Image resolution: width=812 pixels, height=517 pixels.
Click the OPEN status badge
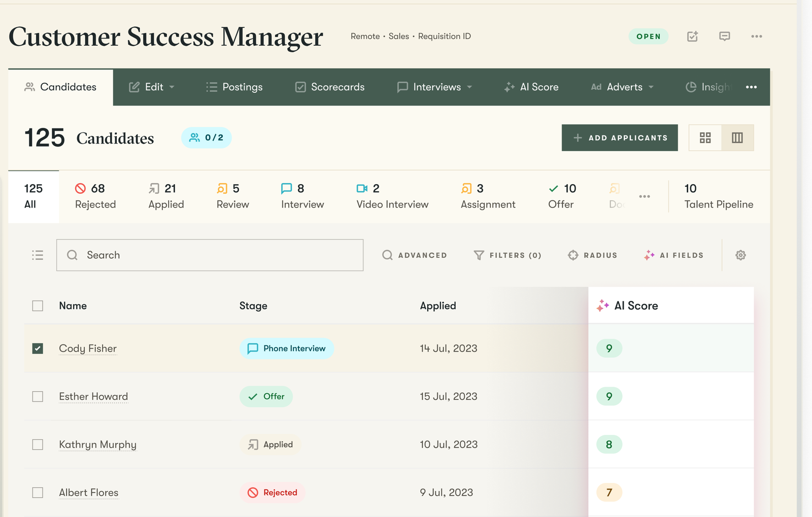pos(649,37)
